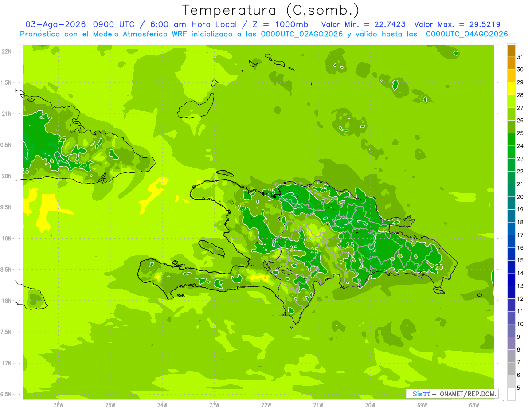Select valid-until time "0000UTC_04AGO2026"
This screenshot has width=532, height=411.
(x=467, y=34)
